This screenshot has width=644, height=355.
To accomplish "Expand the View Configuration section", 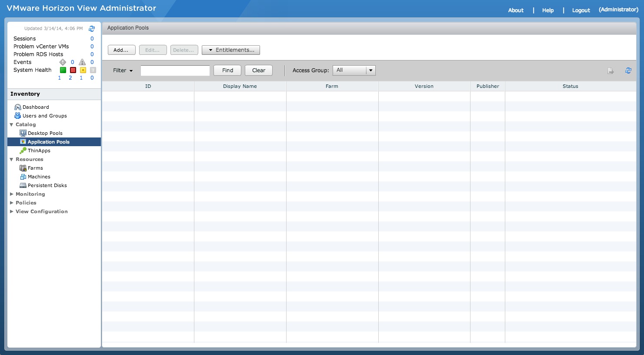I will tap(41, 211).
